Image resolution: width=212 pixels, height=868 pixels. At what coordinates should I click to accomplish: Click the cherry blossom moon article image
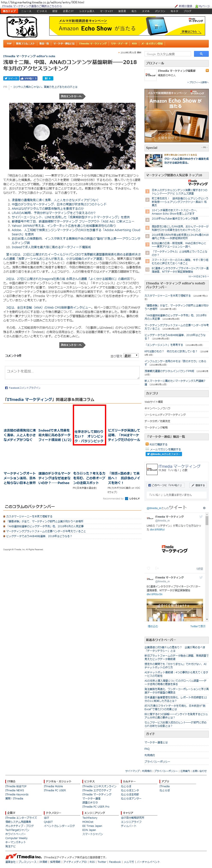(x=72, y=136)
